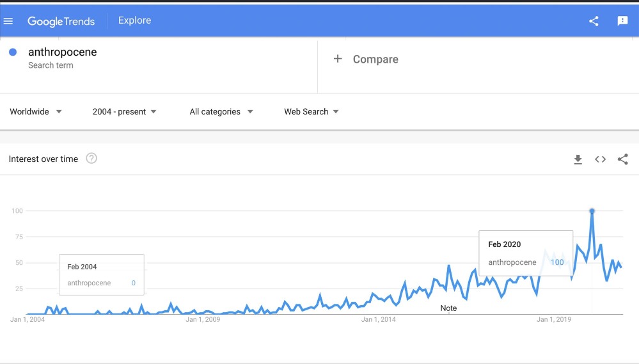The height and width of the screenshot is (364, 639).
Task: Open the Web Search type dropdown
Action: click(312, 111)
